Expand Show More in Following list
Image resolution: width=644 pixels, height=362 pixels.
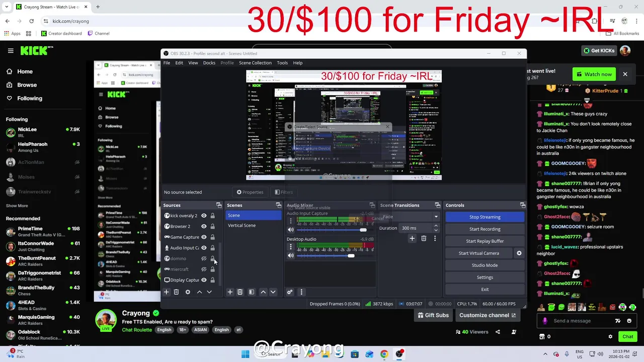(x=17, y=206)
